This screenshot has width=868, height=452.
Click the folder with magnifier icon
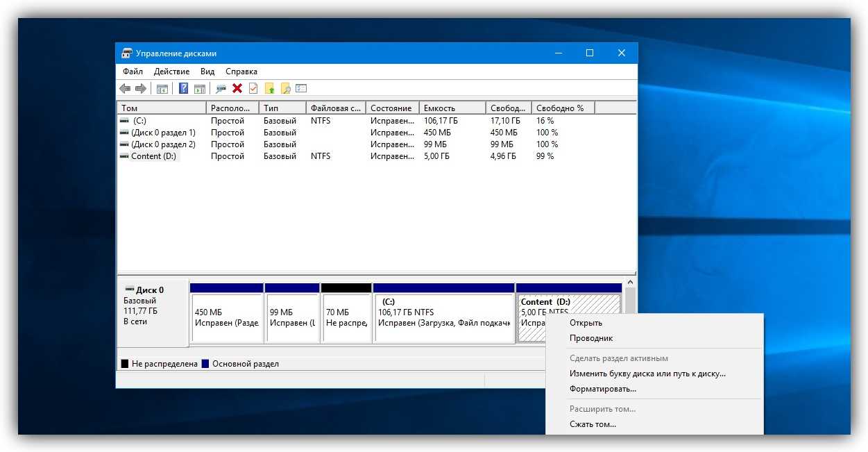pos(285,88)
